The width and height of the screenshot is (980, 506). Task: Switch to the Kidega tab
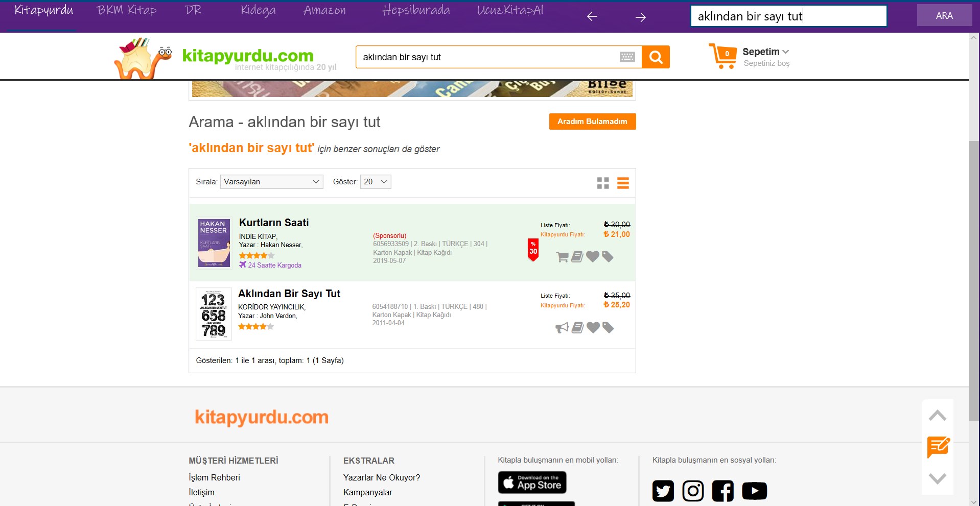[x=258, y=10]
